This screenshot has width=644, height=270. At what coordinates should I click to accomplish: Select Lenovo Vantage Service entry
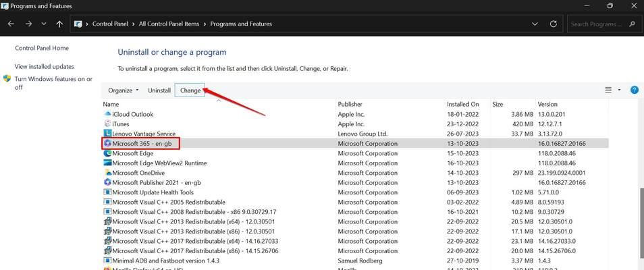point(144,134)
